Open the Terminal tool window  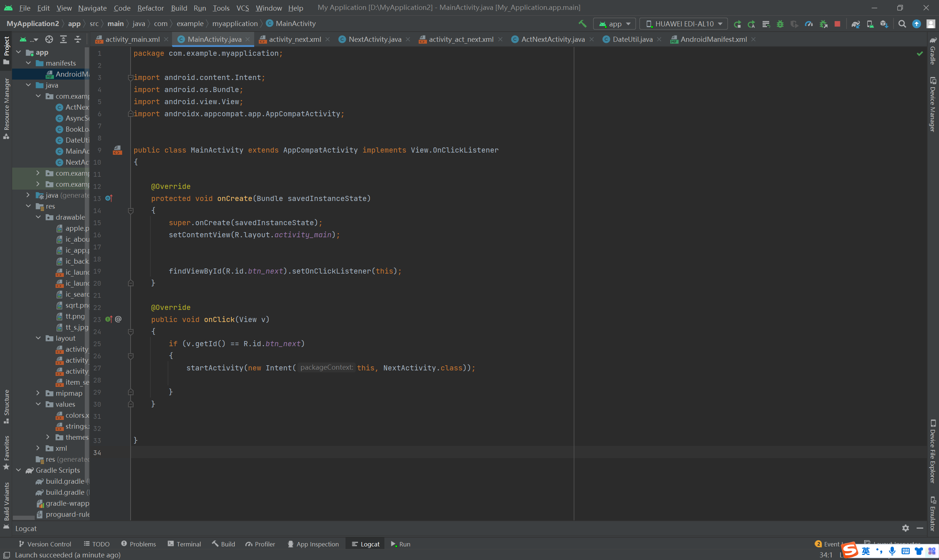coord(184,544)
